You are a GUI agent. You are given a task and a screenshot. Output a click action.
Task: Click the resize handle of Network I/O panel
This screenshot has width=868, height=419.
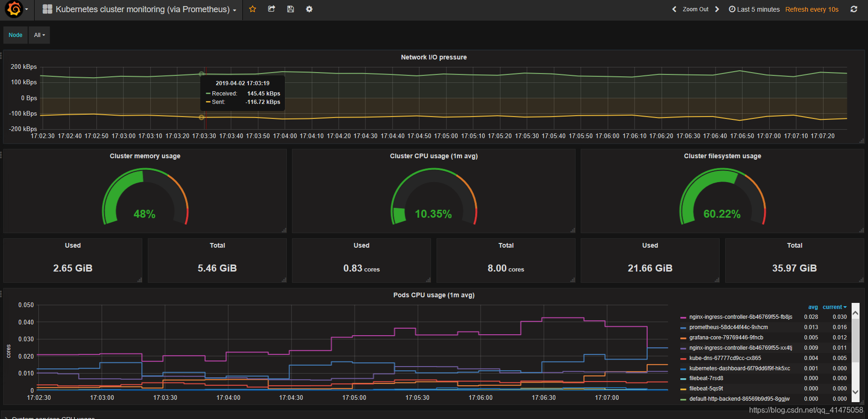(861, 141)
